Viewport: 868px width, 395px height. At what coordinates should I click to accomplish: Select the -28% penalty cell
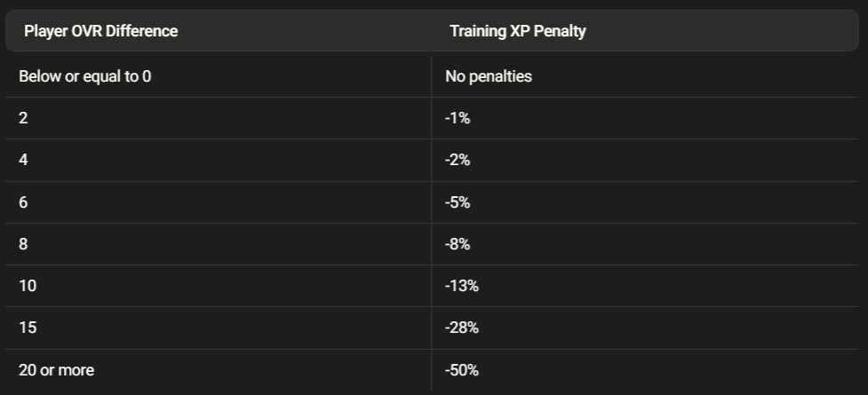coord(462,328)
